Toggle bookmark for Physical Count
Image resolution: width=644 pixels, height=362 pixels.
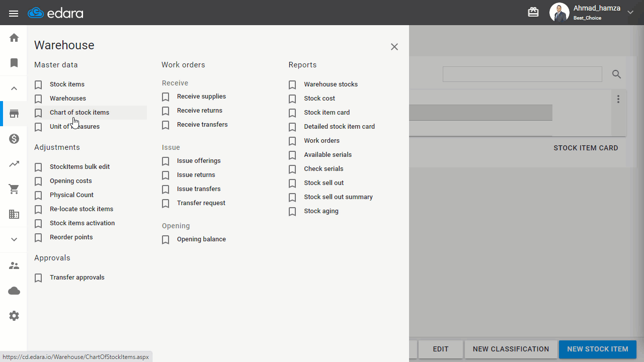click(38, 195)
